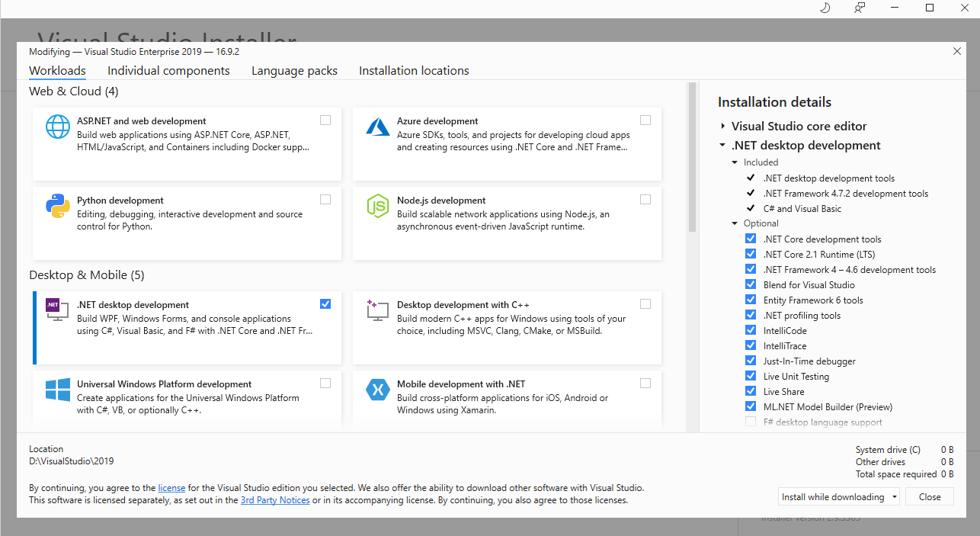Click the Universal Windows Platform logo icon
Viewport: 980px width, 536px height.
(x=58, y=390)
